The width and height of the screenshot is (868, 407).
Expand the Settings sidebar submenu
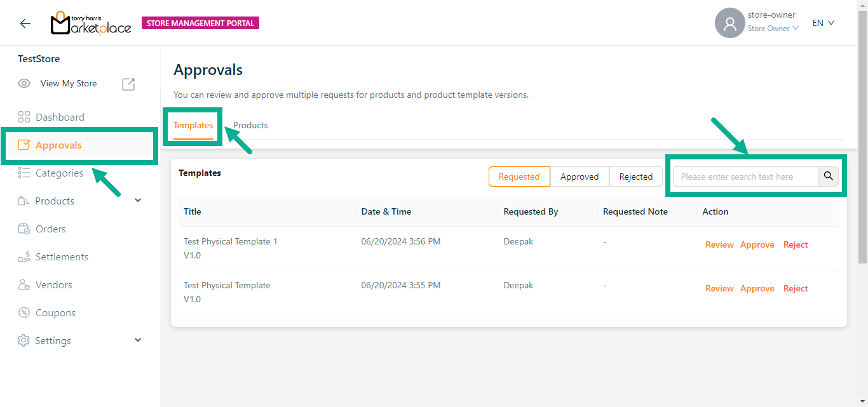(138, 340)
